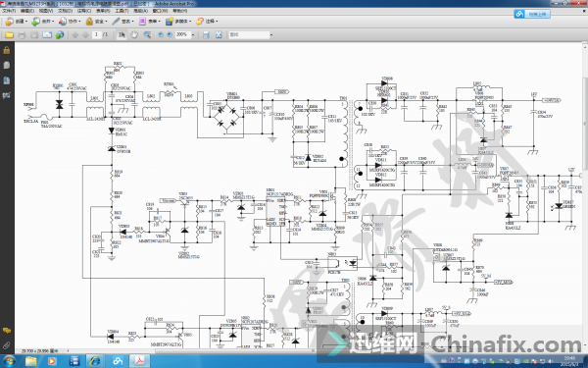
Task: Click the page number field
Action: point(96,34)
